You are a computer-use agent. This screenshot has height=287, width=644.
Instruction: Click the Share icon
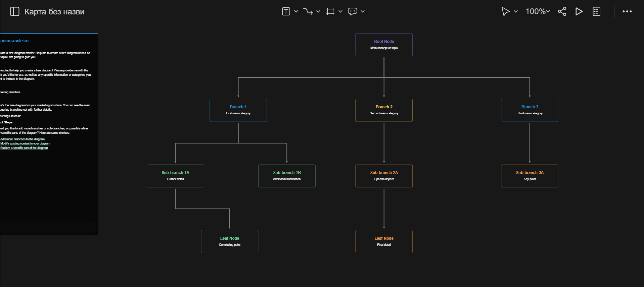tap(562, 11)
